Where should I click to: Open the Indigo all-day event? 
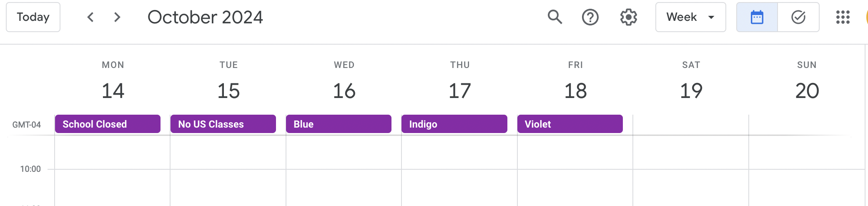point(454,124)
